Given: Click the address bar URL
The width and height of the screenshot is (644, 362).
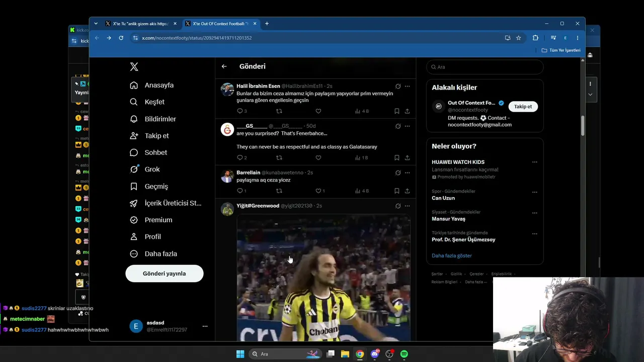Looking at the screenshot, I should [x=197, y=38].
